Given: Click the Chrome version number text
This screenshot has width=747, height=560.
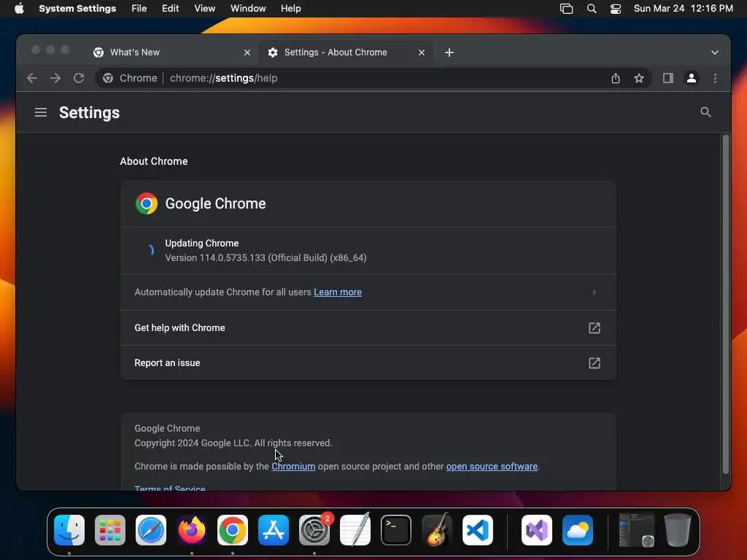Looking at the screenshot, I should pos(266,258).
